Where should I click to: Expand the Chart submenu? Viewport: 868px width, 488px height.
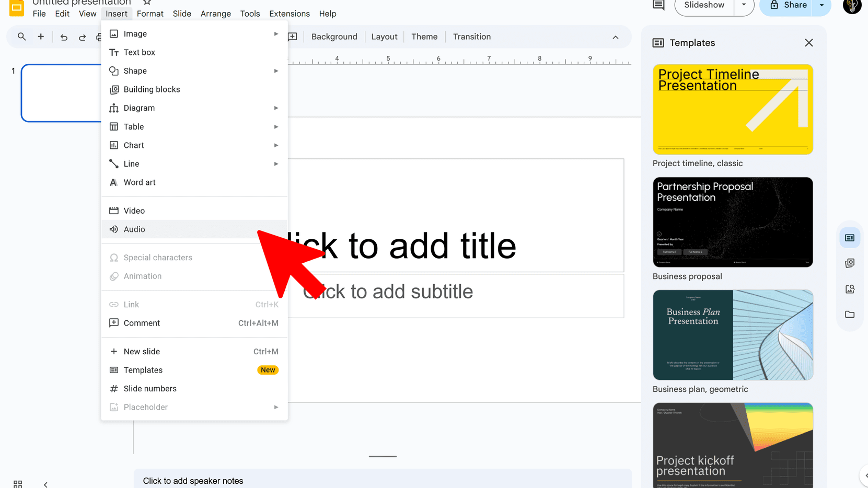point(276,145)
